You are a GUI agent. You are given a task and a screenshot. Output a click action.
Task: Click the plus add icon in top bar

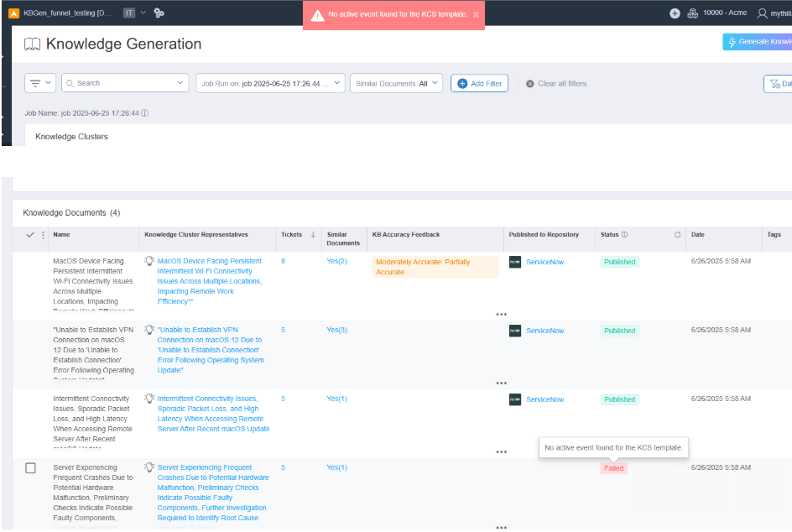675,13
